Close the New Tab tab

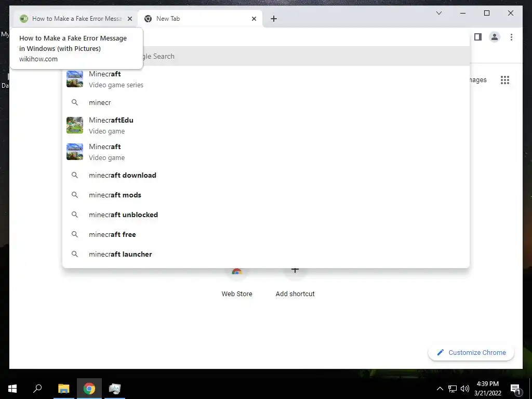pyautogui.click(x=254, y=19)
